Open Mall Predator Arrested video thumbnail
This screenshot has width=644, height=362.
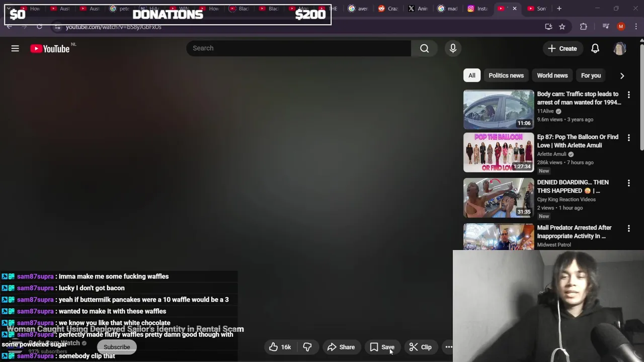(x=499, y=237)
